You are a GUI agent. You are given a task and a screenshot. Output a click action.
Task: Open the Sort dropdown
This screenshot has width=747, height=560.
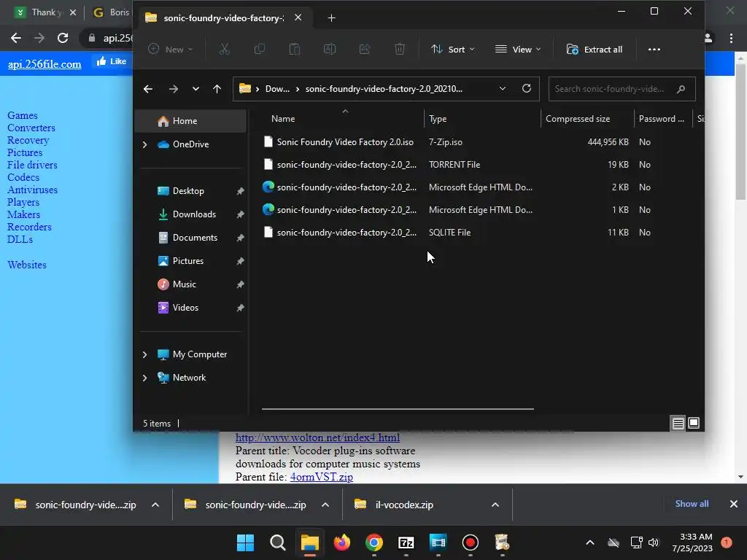pos(452,49)
